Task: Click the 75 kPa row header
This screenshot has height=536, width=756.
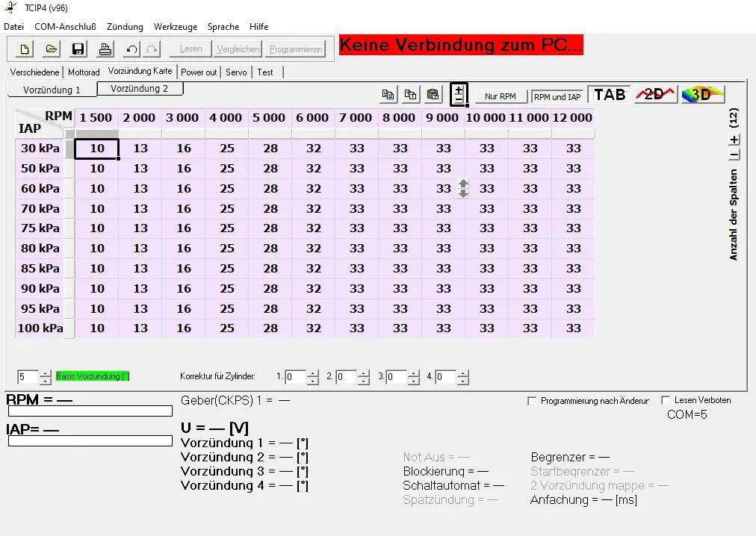Action: click(40, 228)
